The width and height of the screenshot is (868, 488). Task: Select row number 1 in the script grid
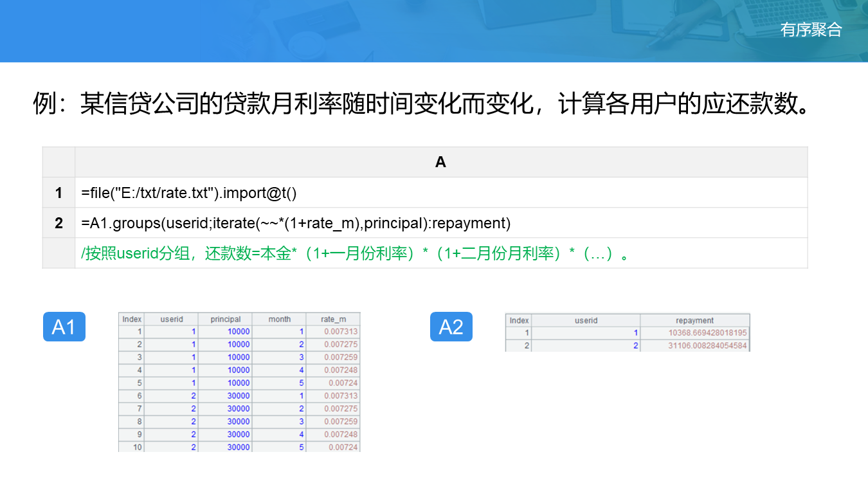coord(59,193)
